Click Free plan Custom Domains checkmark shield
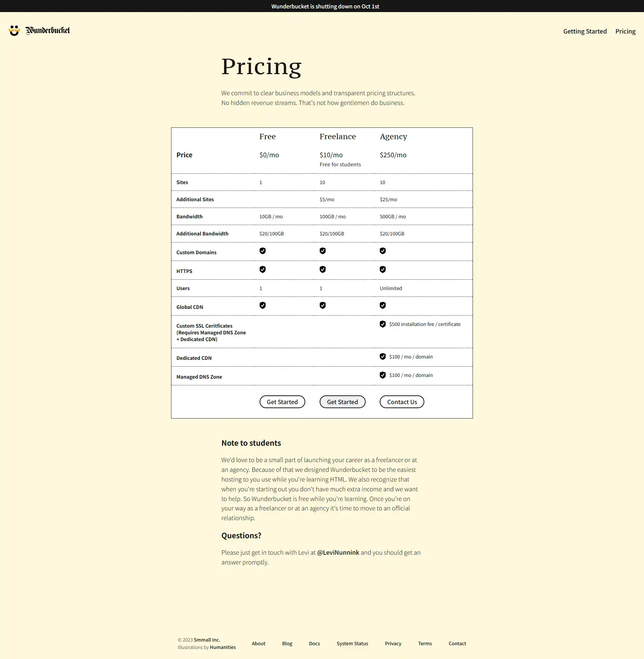 (x=263, y=251)
